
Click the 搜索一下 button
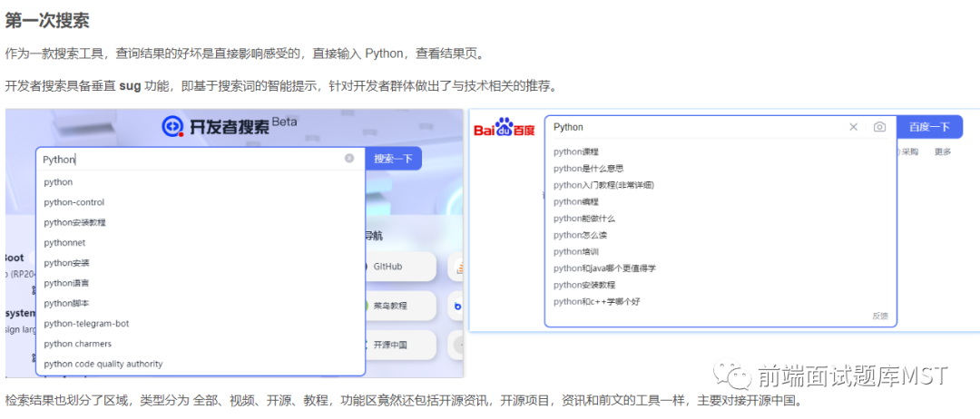[393, 159]
